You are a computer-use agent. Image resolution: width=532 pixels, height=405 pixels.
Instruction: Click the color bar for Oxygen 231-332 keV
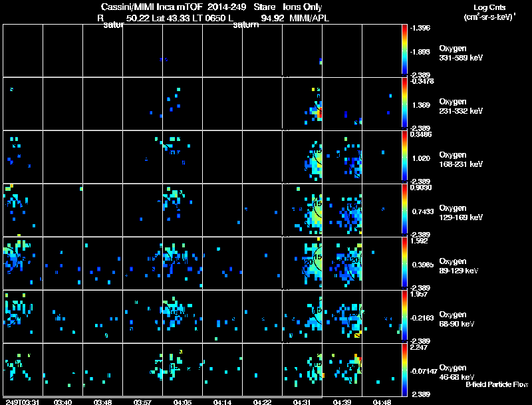[404, 103]
